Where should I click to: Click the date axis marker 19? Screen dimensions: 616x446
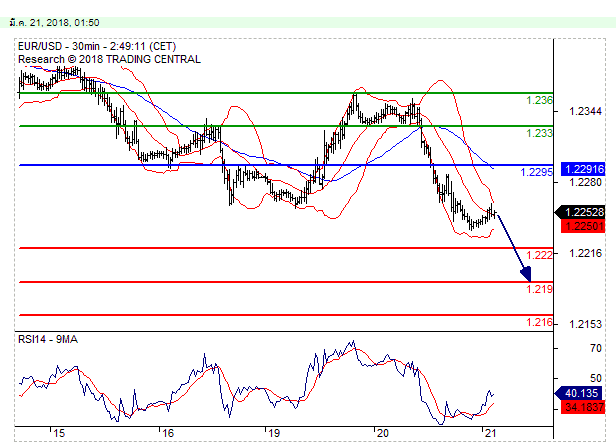274,433
